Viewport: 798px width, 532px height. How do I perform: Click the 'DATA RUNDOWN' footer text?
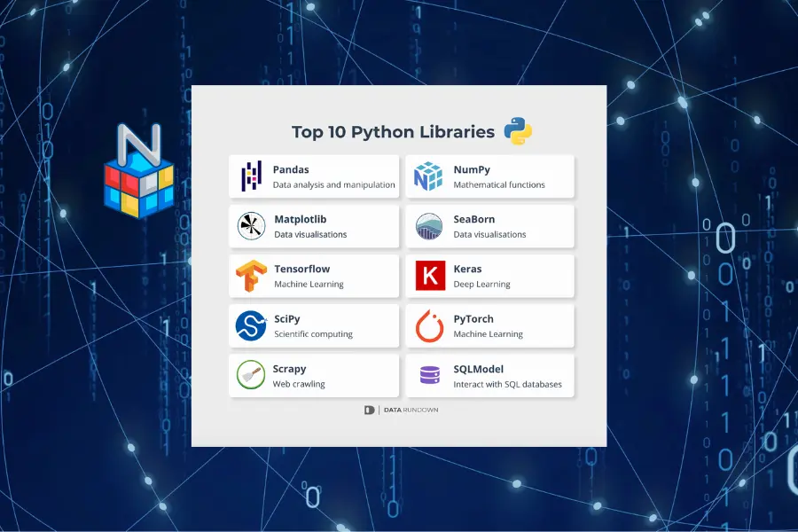click(411, 410)
